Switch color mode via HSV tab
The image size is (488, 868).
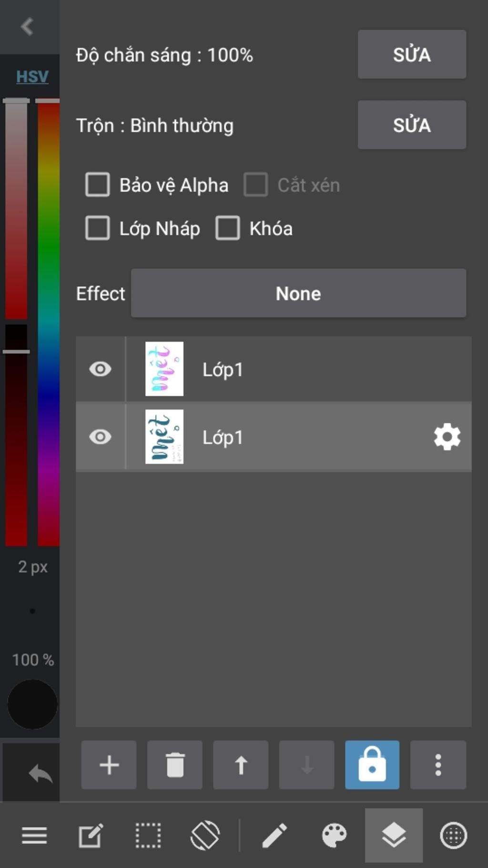(32, 76)
